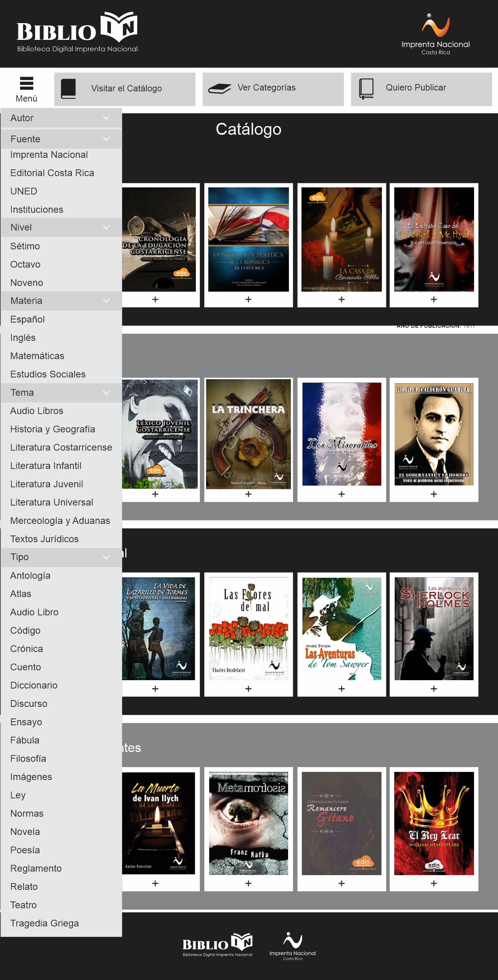Filter by Tragedia Griega type

(45, 923)
